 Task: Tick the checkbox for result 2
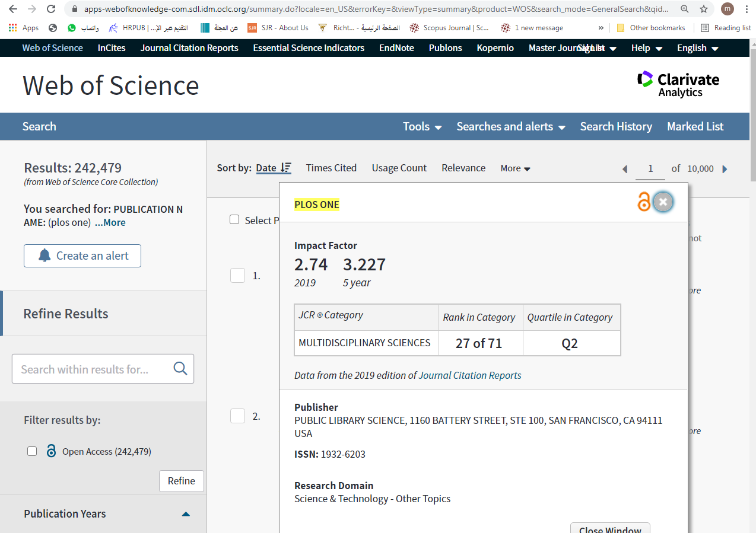tap(237, 416)
